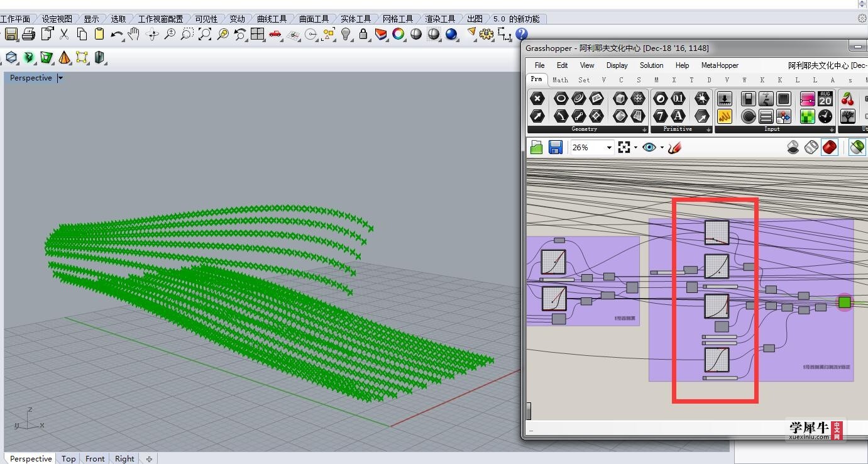This screenshot has height=464, width=868.
Task: Toggle preview selected only green icon
Action: [857, 147]
